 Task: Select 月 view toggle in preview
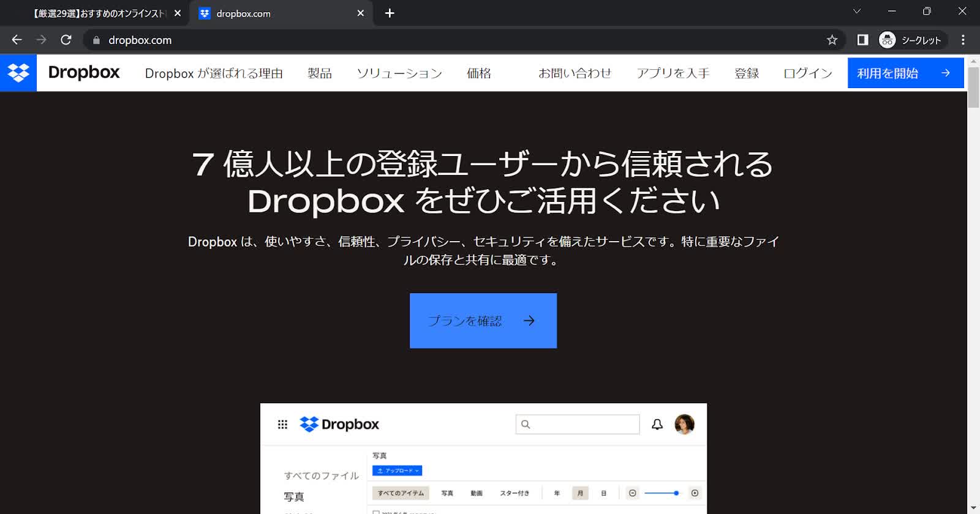pos(580,493)
